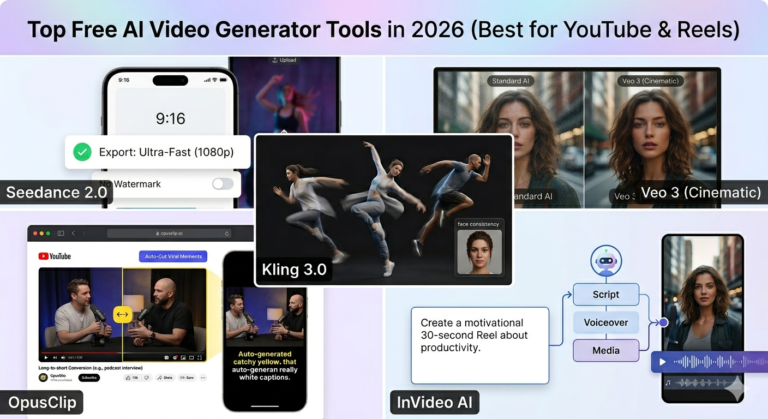This screenshot has height=419, width=768.
Task: Go forward in the browser toolbar
Action: click(x=84, y=233)
